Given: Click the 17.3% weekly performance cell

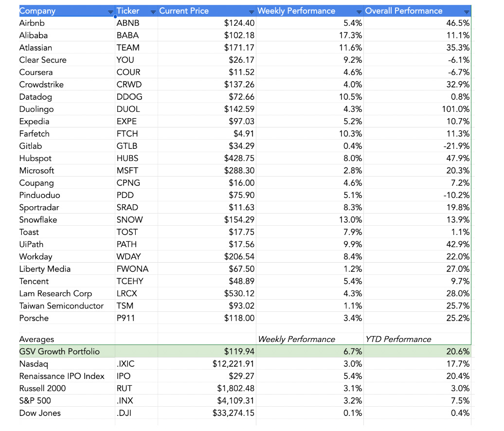Looking at the screenshot, I should (x=309, y=36).
